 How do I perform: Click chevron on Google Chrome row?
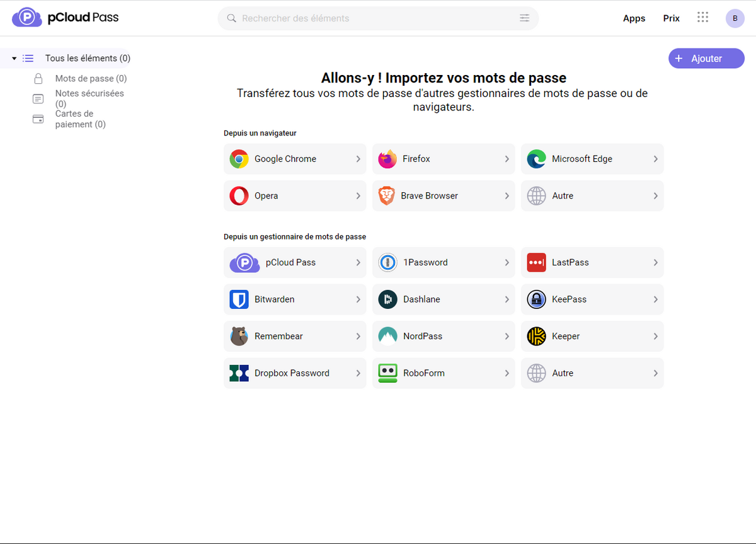[x=358, y=159]
